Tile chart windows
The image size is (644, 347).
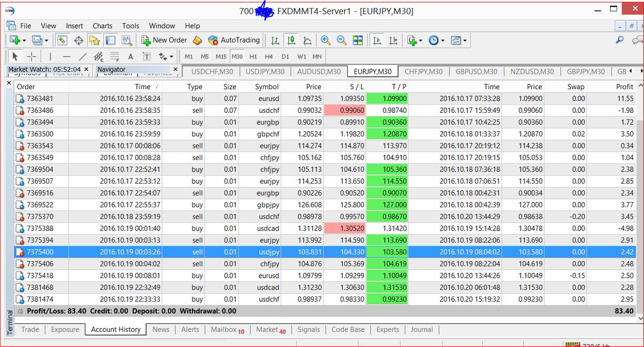(358, 40)
